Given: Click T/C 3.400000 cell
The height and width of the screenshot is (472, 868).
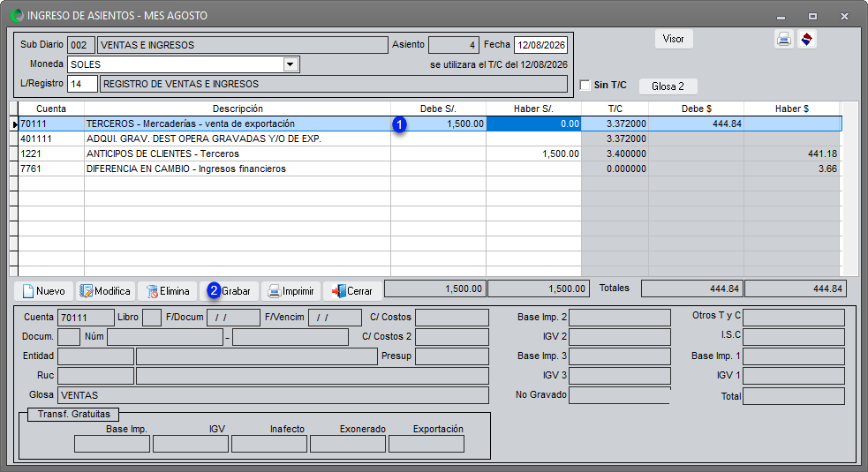Looking at the screenshot, I should (615, 154).
